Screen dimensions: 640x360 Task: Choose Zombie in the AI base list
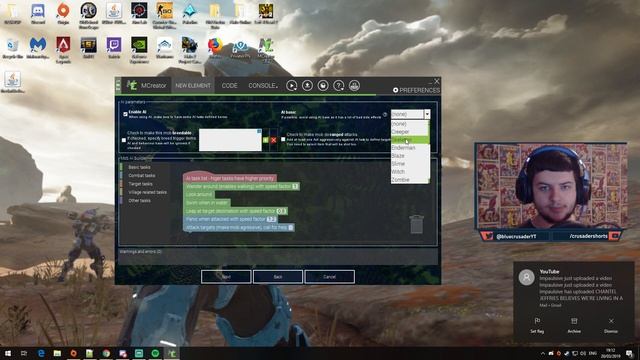click(410, 180)
